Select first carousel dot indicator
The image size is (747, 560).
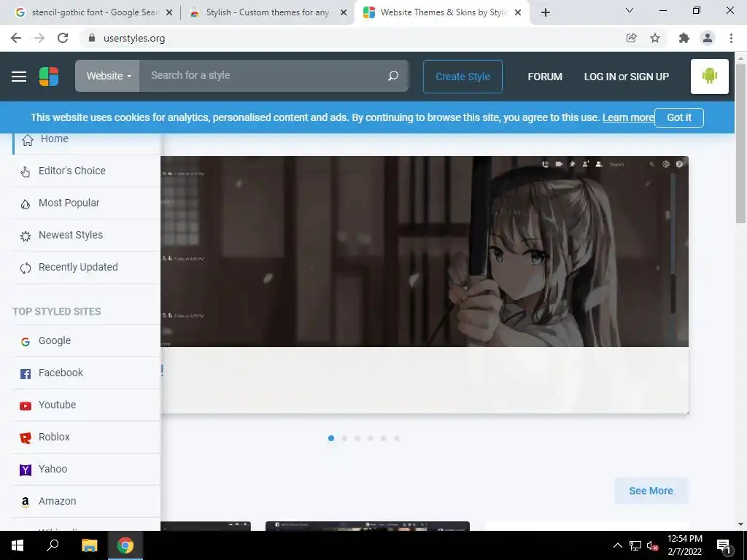pyautogui.click(x=331, y=438)
